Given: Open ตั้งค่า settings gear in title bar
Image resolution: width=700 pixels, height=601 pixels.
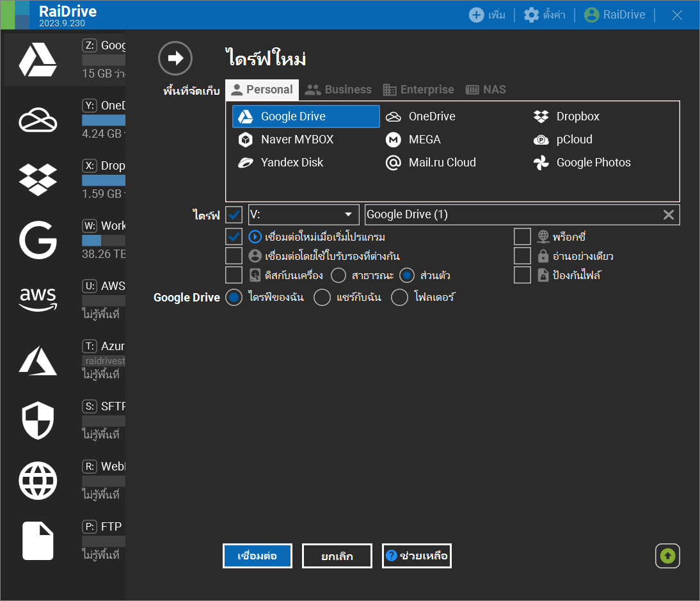Looking at the screenshot, I should [x=545, y=15].
